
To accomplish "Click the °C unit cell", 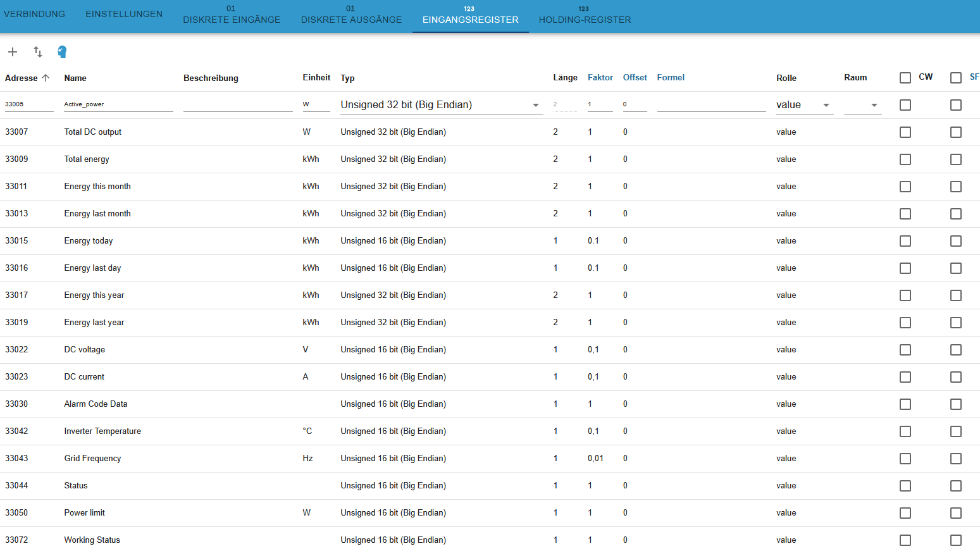I will tap(307, 431).
